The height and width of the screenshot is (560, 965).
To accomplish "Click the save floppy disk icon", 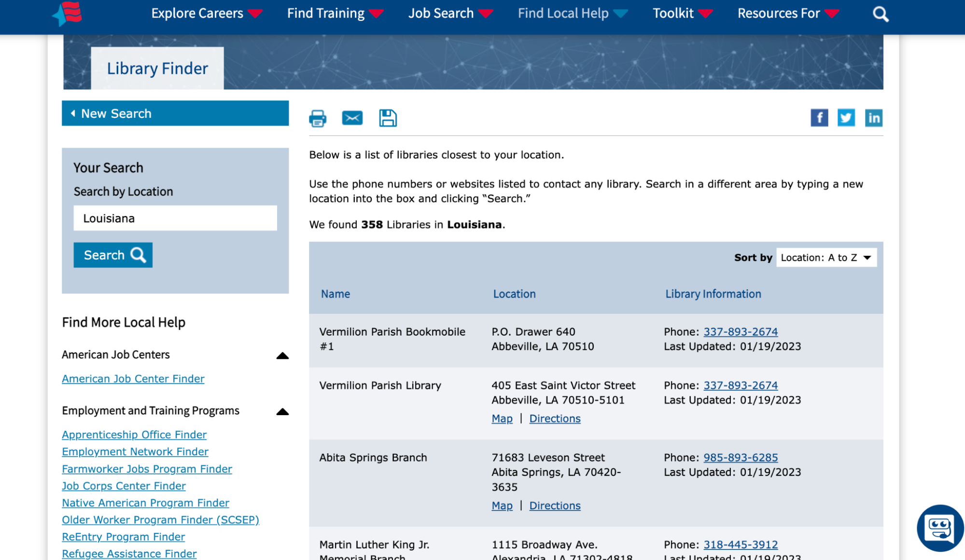I will [x=388, y=118].
